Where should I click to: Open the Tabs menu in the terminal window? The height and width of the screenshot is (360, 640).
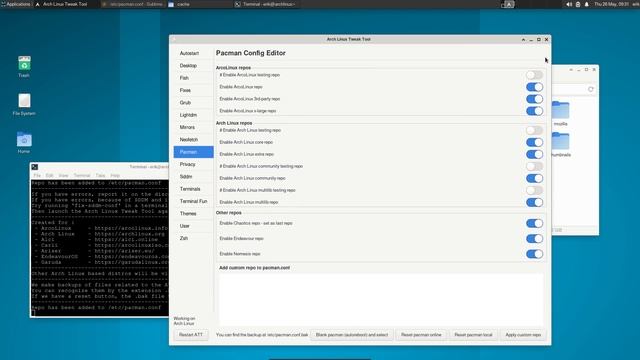100,176
